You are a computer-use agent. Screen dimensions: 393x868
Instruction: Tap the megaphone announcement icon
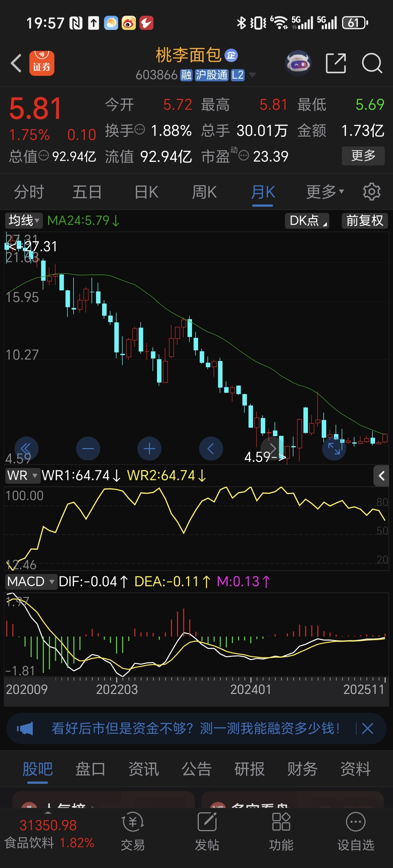pos(25,728)
